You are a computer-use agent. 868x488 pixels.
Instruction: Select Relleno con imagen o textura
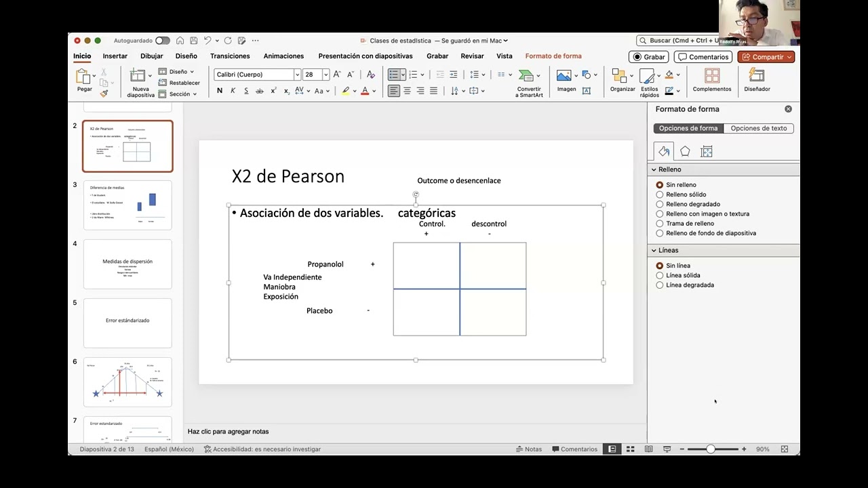tap(660, 213)
